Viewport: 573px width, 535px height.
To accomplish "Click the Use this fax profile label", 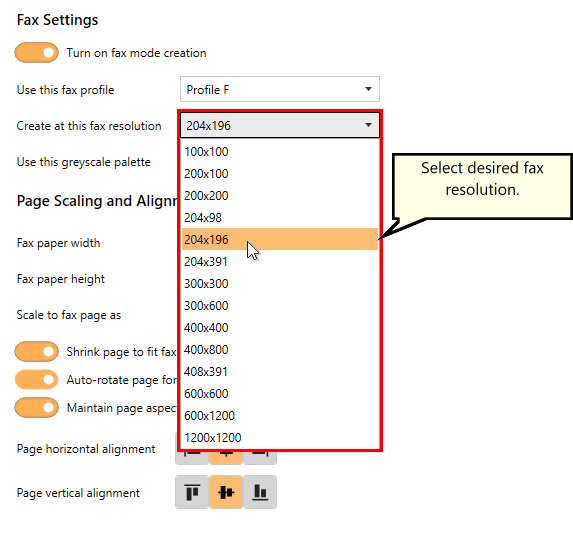I will tap(65, 90).
